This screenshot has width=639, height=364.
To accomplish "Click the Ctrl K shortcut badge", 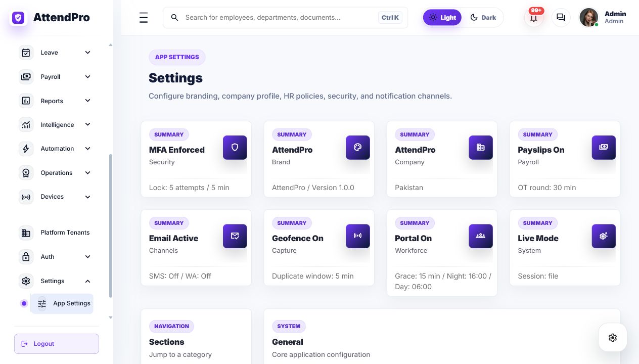I will click(390, 18).
